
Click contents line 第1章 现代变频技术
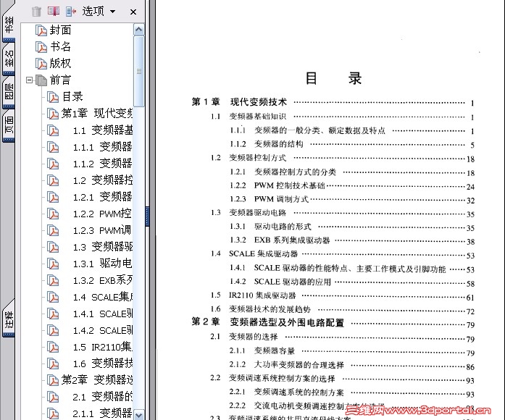(x=333, y=102)
